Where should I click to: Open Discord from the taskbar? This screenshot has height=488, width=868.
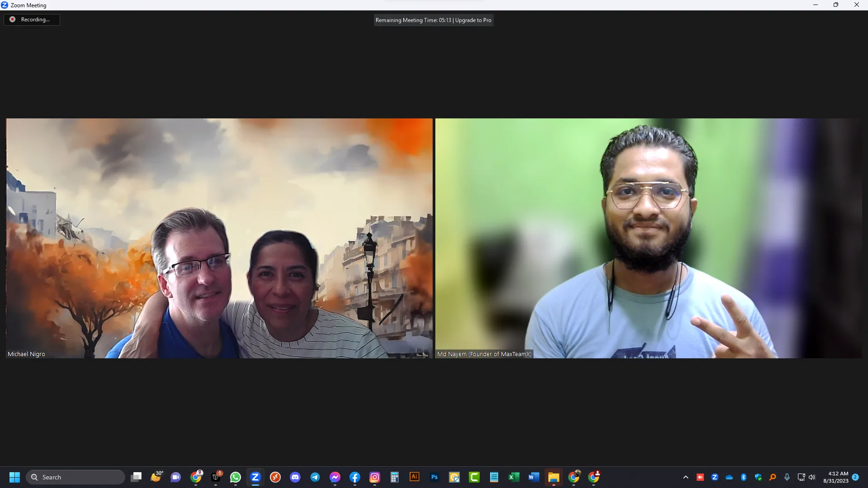[295, 477]
